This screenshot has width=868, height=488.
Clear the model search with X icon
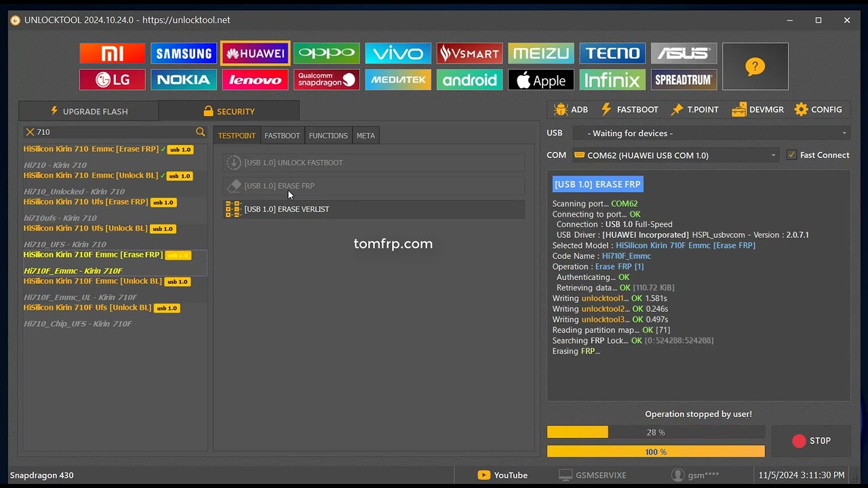[x=30, y=132]
